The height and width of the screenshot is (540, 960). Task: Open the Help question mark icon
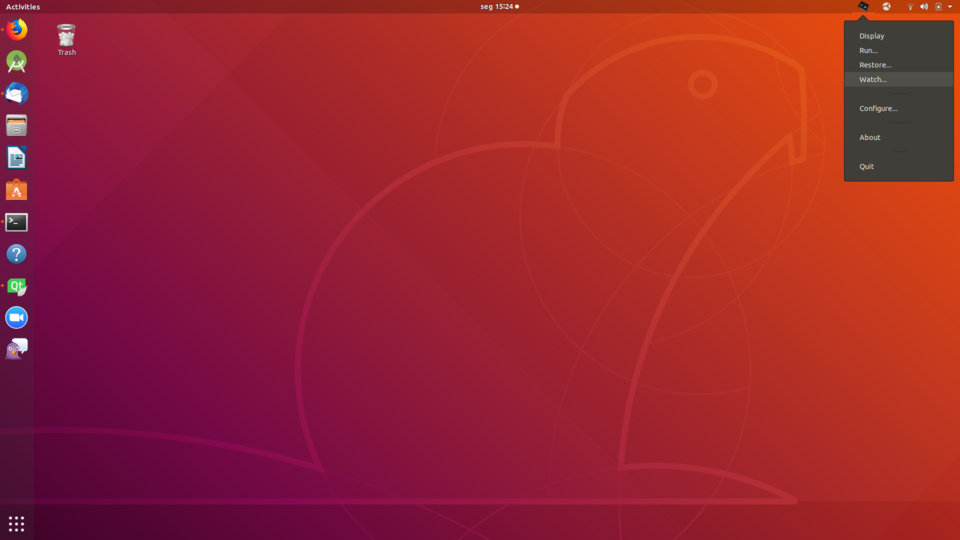tap(17, 254)
